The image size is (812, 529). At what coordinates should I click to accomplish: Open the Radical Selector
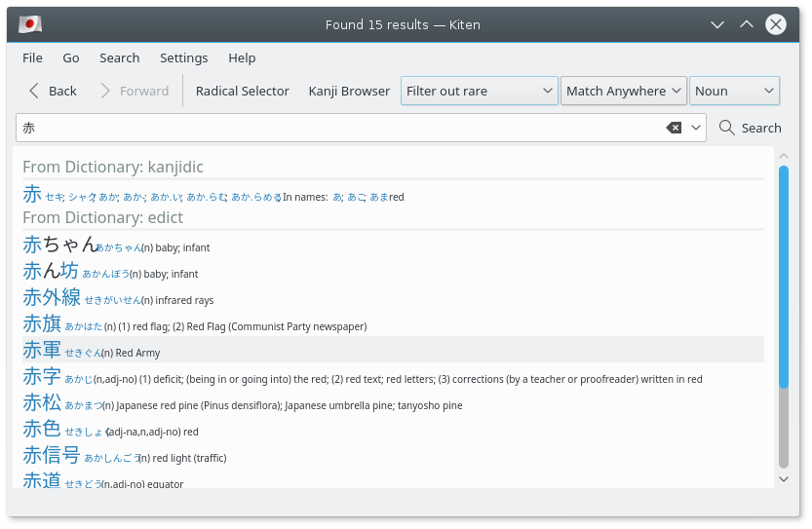[242, 91]
